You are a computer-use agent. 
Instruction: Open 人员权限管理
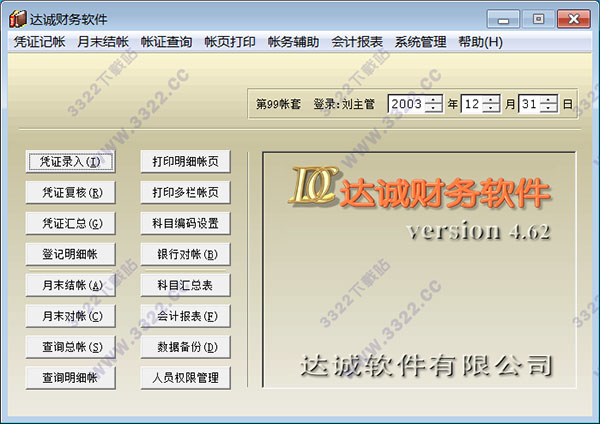point(186,378)
